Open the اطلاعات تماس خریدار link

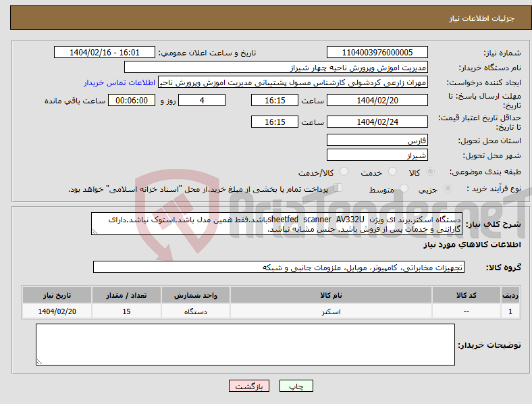pyautogui.click(x=119, y=82)
